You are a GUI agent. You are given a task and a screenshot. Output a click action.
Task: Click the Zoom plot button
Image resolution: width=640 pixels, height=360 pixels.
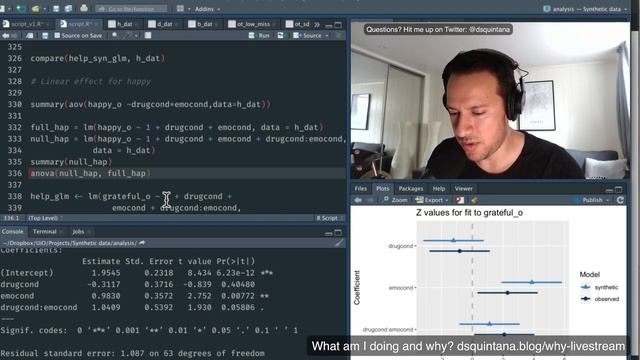click(395, 200)
